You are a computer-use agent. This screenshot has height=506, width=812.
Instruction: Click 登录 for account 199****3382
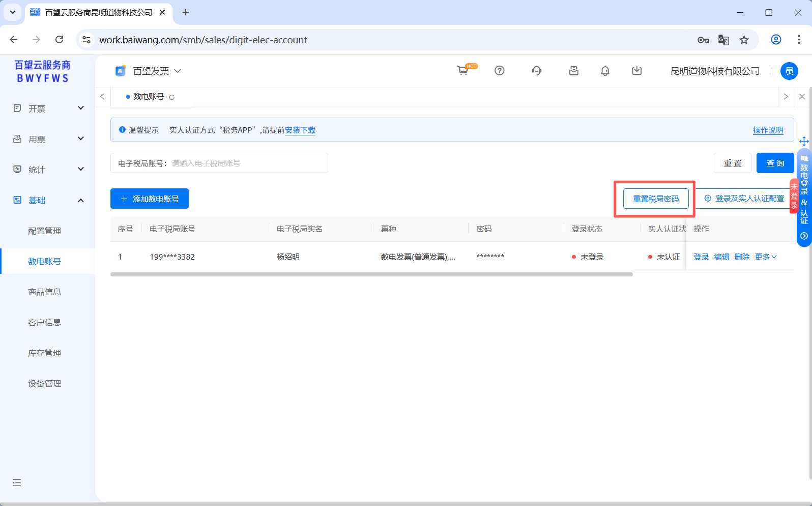[x=701, y=257]
